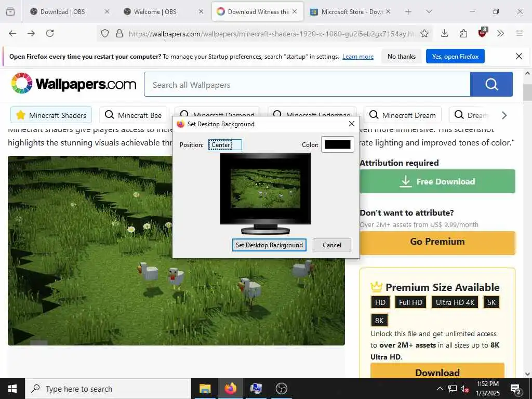Click the Firefox View icon in tab bar
This screenshot has height=399, width=532.
(x=10, y=11)
